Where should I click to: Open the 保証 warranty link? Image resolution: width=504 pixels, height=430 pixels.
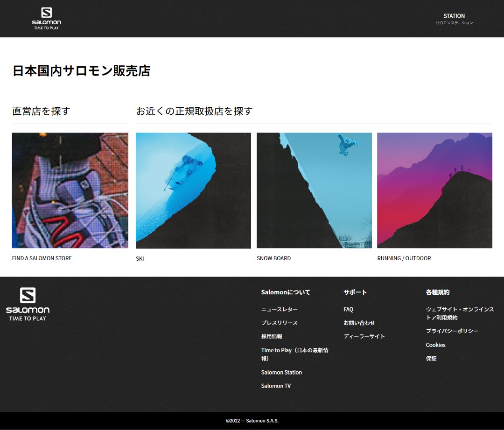pos(431,358)
